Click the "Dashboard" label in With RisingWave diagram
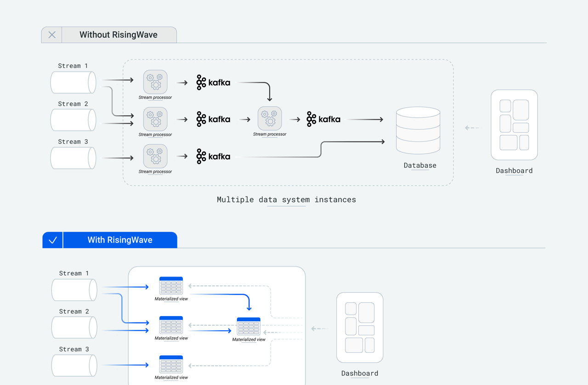588x385 pixels. tap(360, 373)
